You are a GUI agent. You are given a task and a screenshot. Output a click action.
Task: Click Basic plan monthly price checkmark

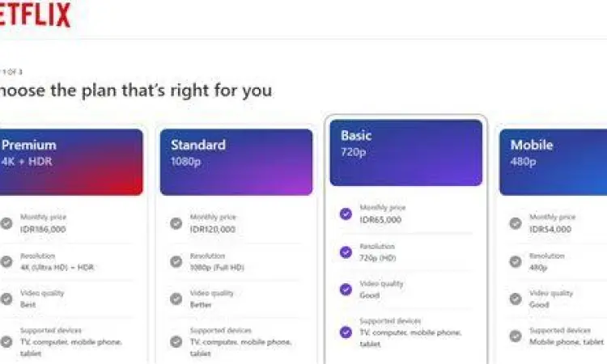click(x=346, y=214)
